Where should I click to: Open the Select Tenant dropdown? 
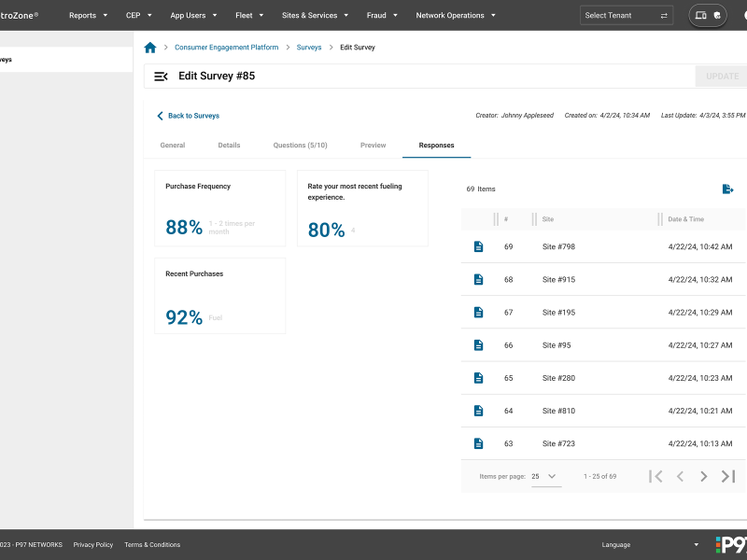pos(626,15)
